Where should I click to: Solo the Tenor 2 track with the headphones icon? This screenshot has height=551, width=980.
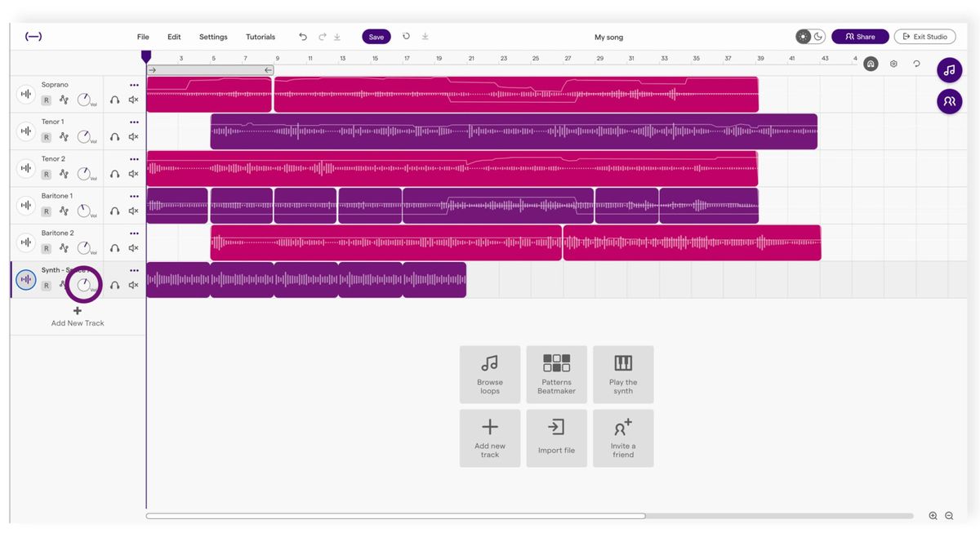click(x=115, y=173)
